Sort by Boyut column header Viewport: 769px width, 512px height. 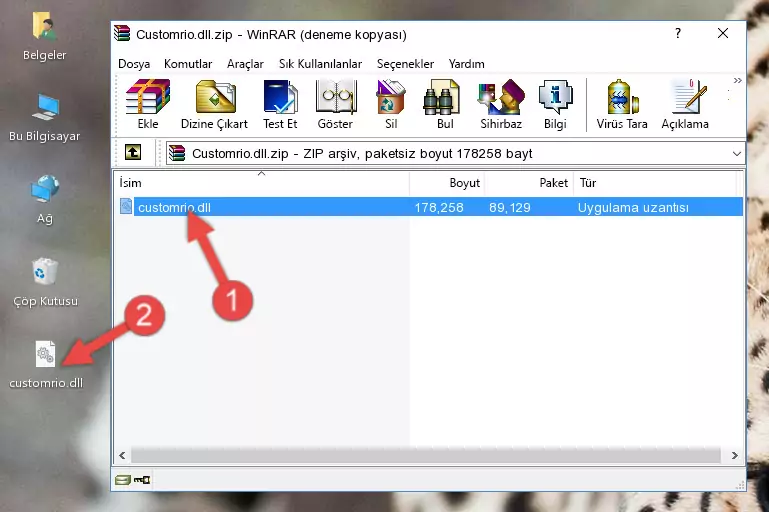click(447, 183)
